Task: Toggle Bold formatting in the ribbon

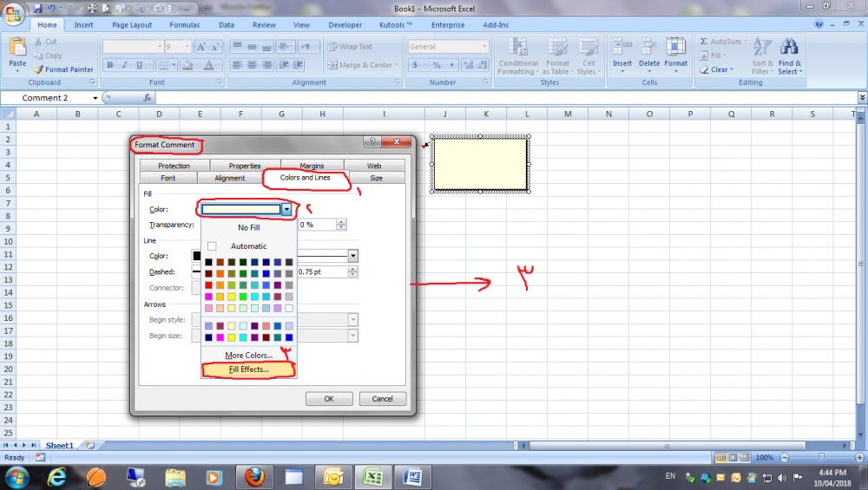Action: pyautogui.click(x=110, y=65)
